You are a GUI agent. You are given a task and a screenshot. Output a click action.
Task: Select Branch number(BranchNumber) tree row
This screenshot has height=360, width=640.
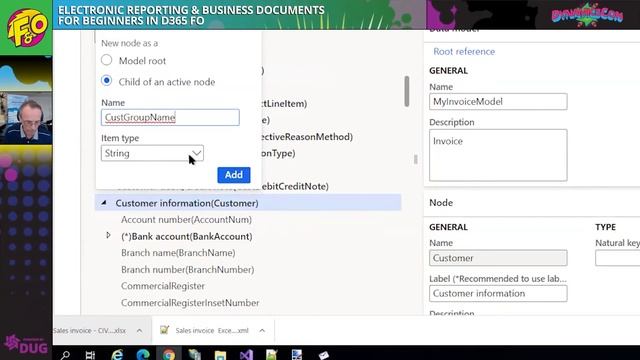(x=187, y=269)
